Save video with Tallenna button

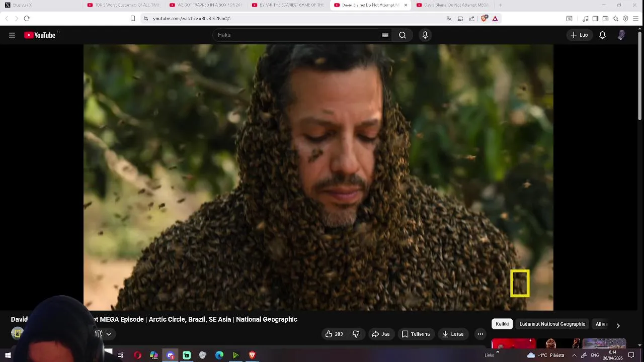(x=416, y=334)
